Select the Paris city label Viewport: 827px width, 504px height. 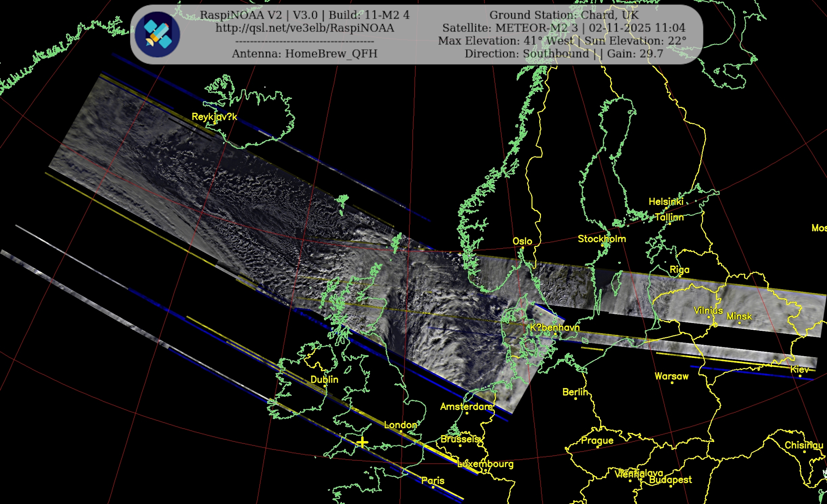pyautogui.click(x=433, y=480)
